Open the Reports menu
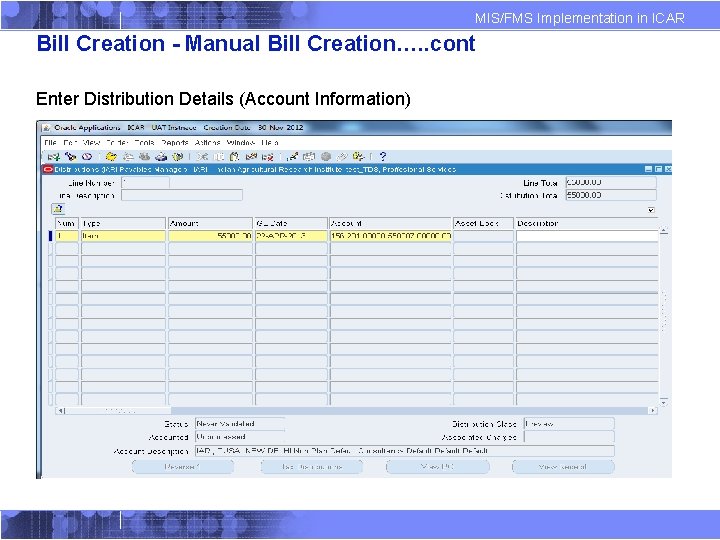 tap(174, 142)
